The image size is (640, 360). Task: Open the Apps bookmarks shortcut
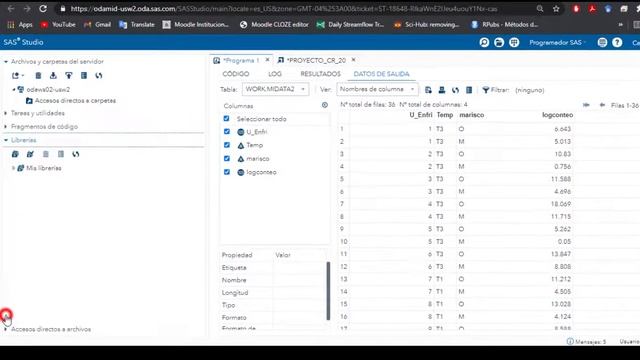click(20, 24)
